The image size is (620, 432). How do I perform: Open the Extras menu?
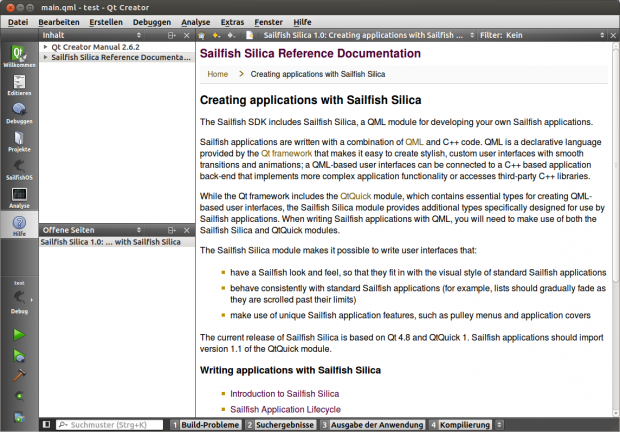[x=232, y=21]
